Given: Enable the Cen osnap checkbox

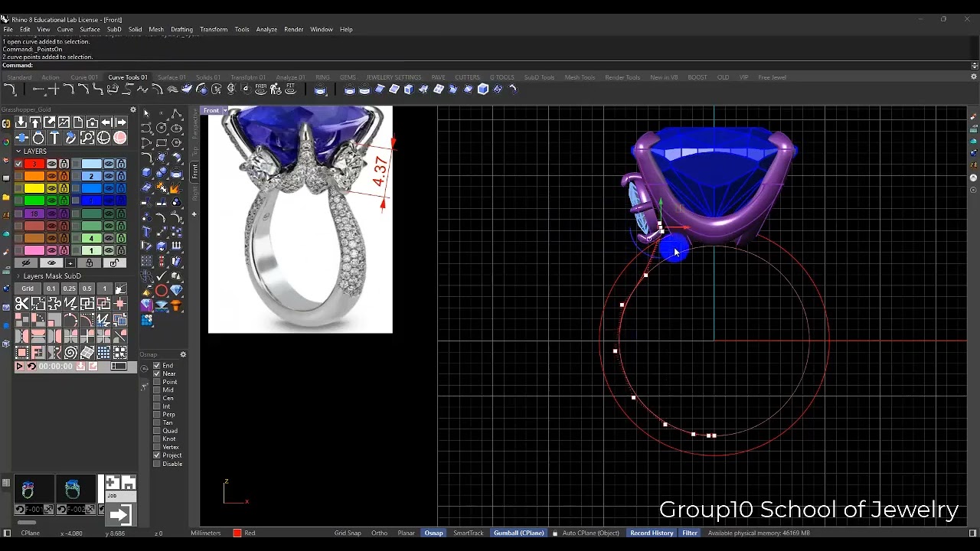Looking at the screenshot, I should pos(157,398).
